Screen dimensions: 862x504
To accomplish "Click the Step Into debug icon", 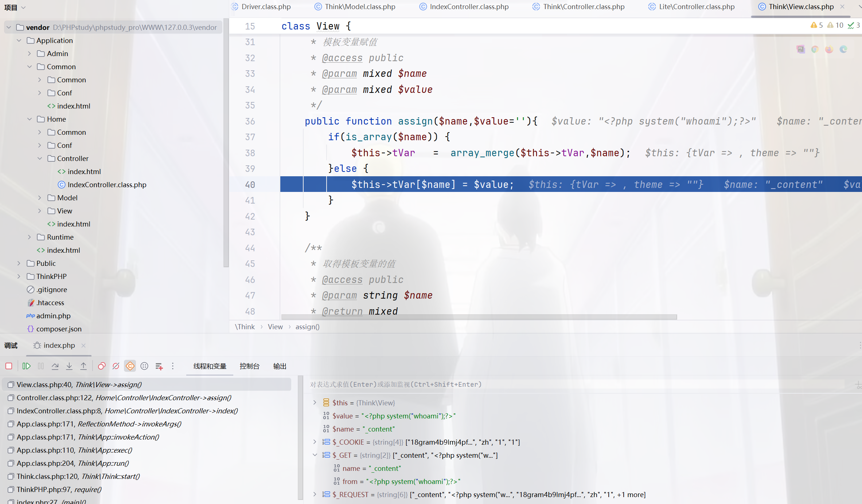I will [69, 366].
